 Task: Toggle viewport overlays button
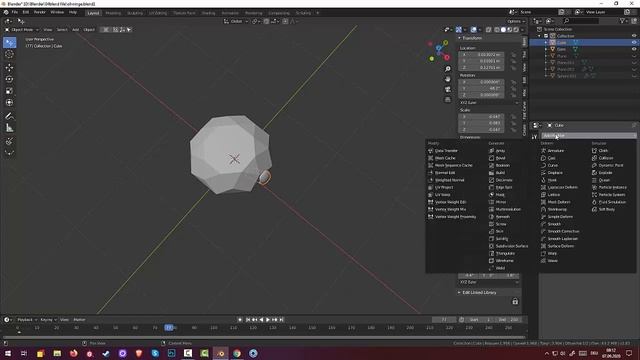[x=473, y=30]
